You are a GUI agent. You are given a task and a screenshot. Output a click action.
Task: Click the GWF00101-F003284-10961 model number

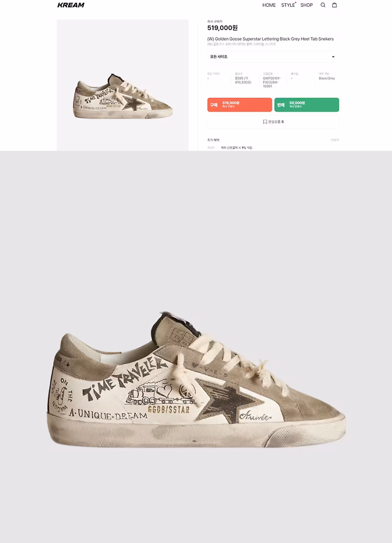click(x=272, y=82)
